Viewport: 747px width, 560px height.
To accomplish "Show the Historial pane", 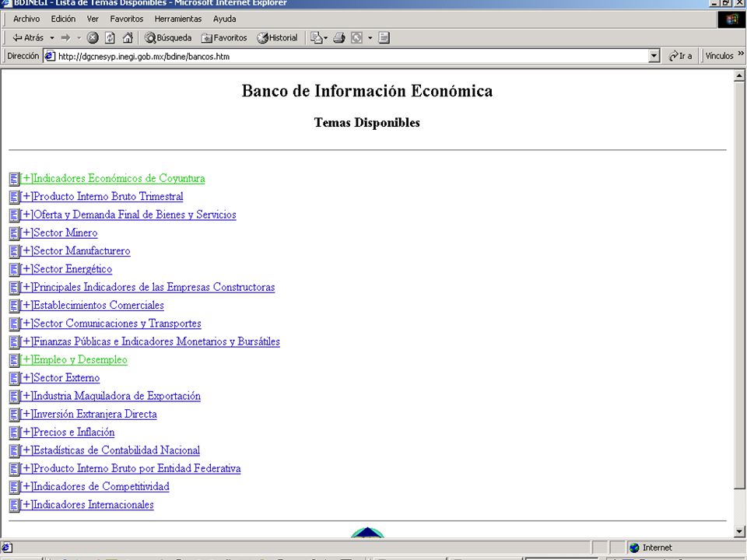I will 277,37.
